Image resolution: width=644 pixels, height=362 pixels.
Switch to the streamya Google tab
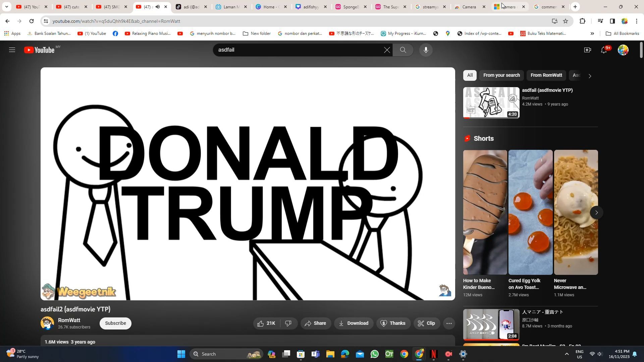(431, 7)
